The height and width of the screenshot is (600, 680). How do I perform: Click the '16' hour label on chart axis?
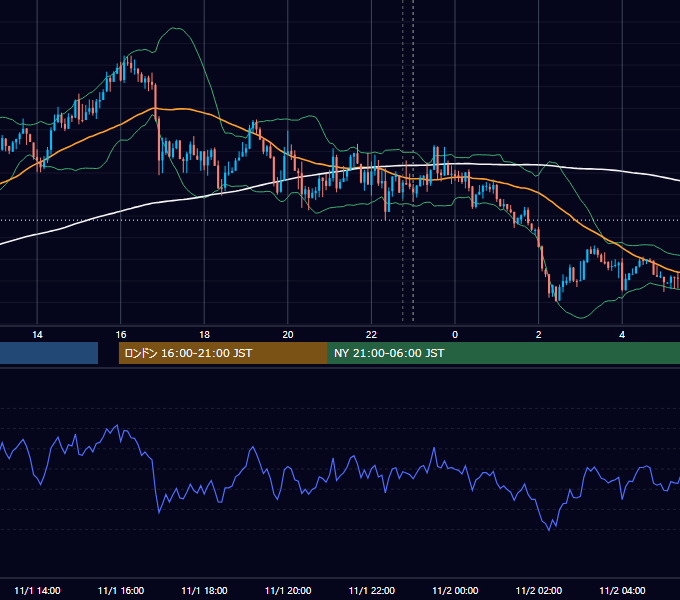[121, 335]
